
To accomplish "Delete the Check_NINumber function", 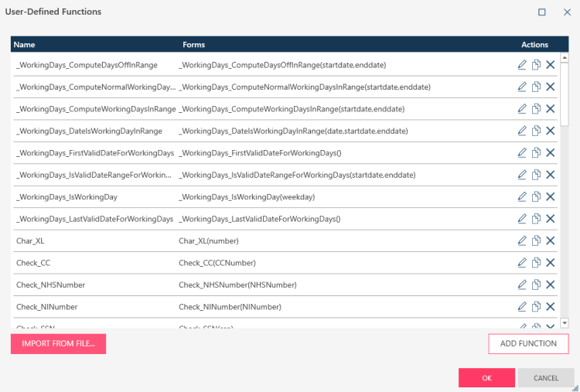I will tap(551, 307).
